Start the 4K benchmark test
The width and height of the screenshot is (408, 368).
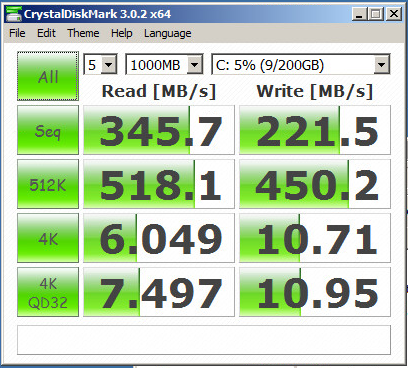coord(48,238)
